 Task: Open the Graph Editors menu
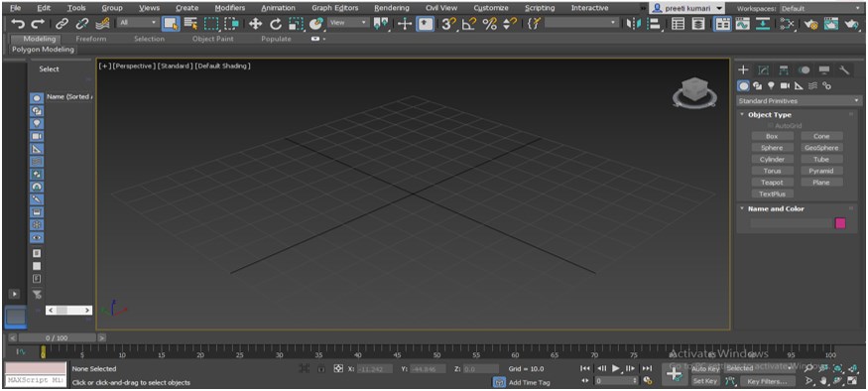[x=335, y=8]
